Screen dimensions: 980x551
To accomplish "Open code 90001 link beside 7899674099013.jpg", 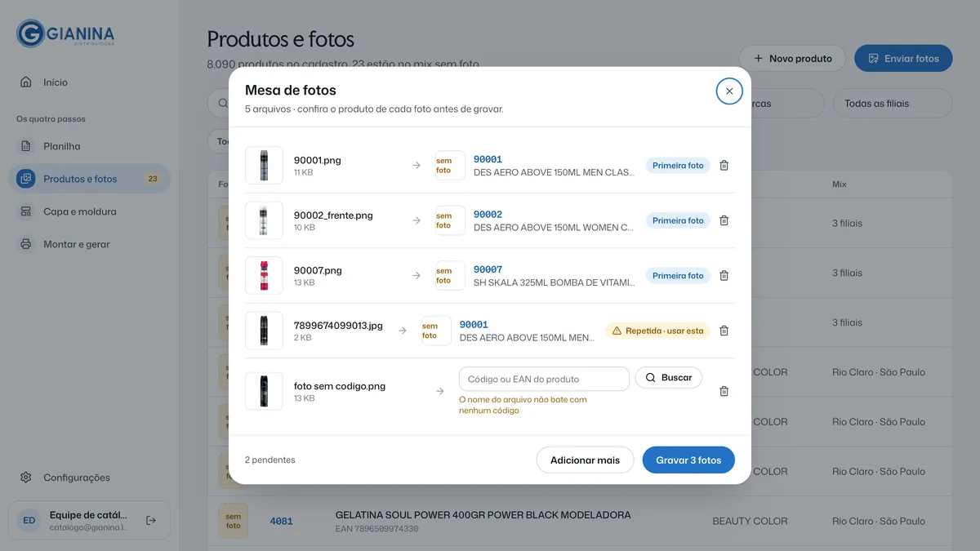I will coord(474,325).
